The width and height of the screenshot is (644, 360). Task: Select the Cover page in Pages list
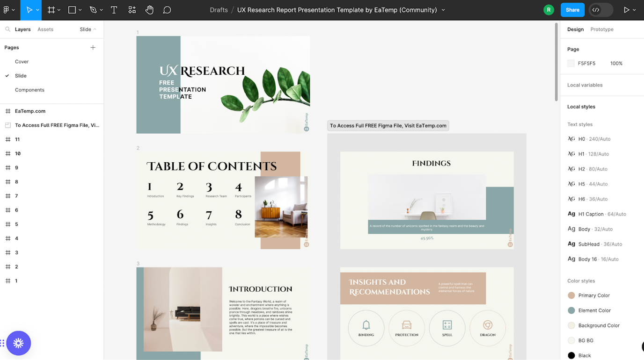coord(22,61)
